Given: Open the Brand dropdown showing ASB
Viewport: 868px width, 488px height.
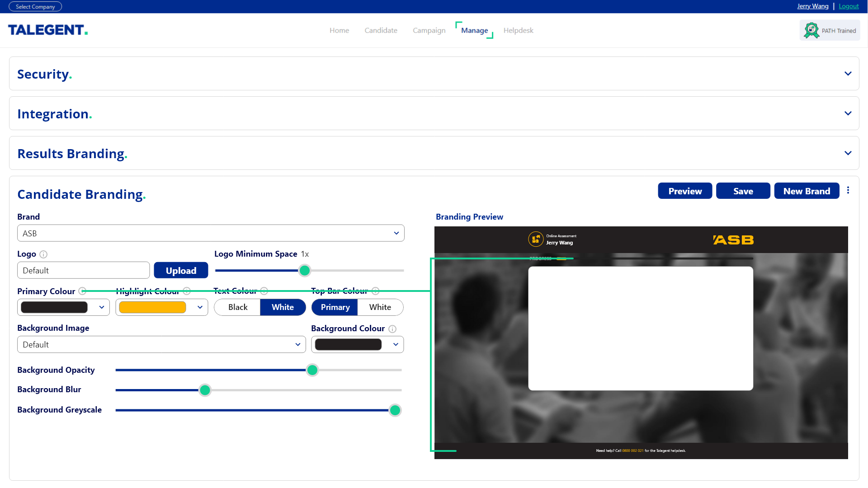Looking at the screenshot, I should pos(211,233).
